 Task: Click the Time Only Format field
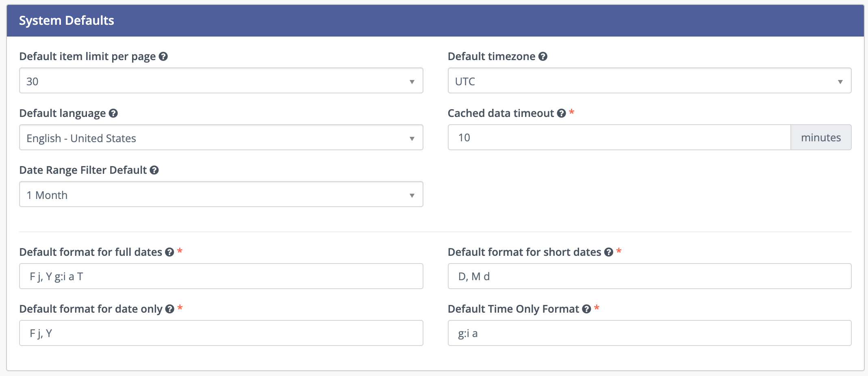tap(649, 333)
